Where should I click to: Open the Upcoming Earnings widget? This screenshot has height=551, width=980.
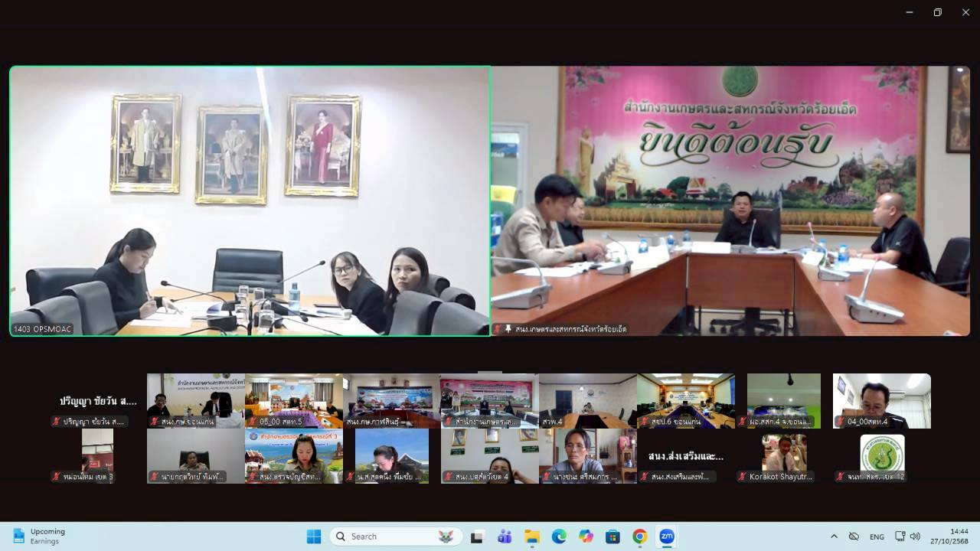point(40,536)
